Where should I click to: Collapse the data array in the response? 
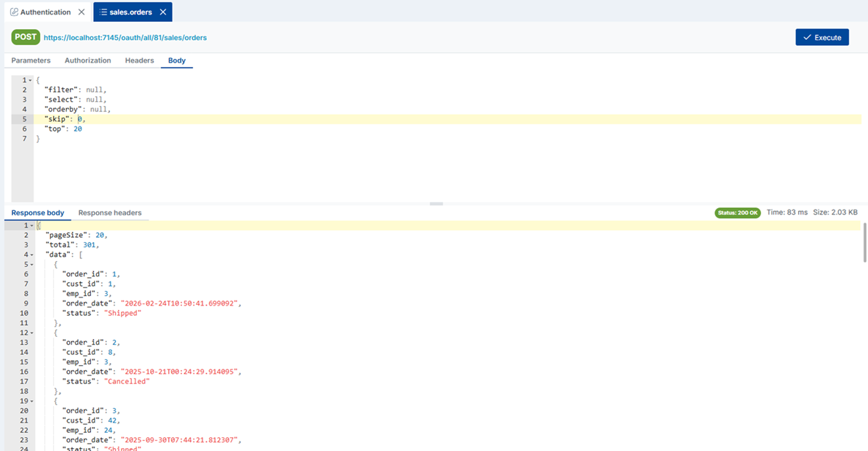pyautogui.click(x=31, y=254)
